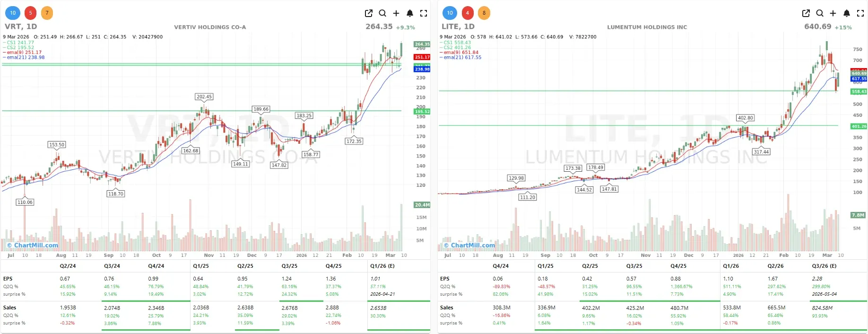Click the 172.35 pivot low label on VRT
Viewport: 868px width, 334px height.
tap(354, 141)
